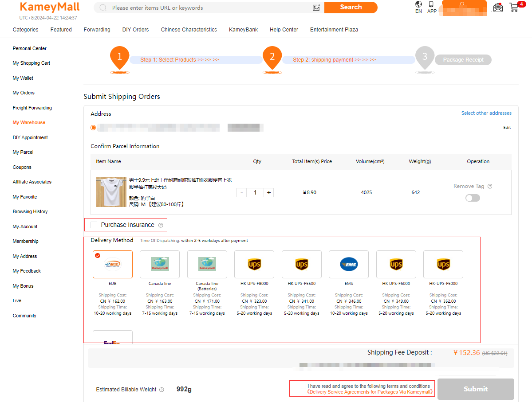532x402 pixels.
Task: Open My Address in sidebar
Action: pyautogui.click(x=25, y=256)
